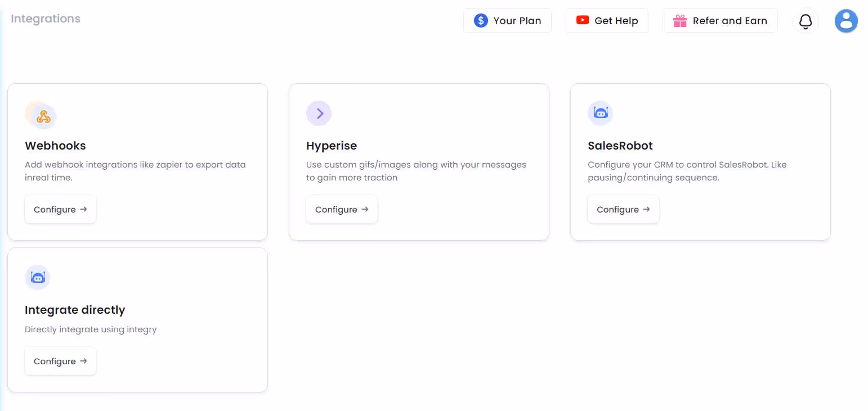Click the YouTube icon in Get Help

[x=583, y=20]
